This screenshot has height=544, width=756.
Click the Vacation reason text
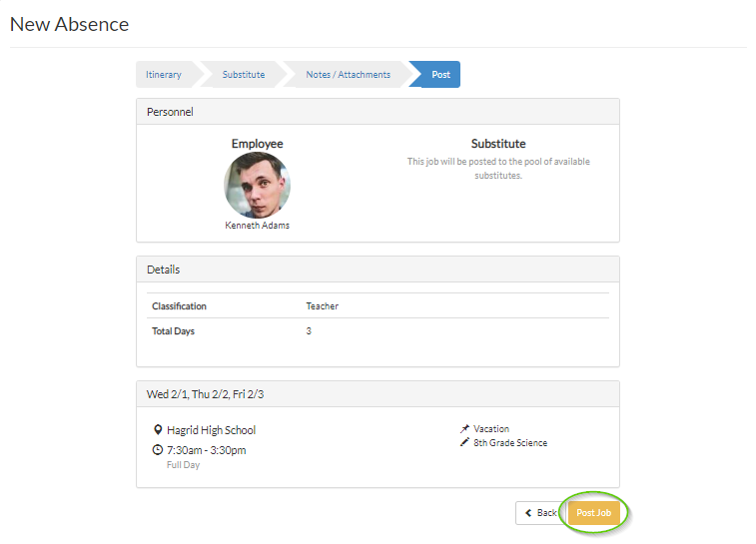coord(491,428)
